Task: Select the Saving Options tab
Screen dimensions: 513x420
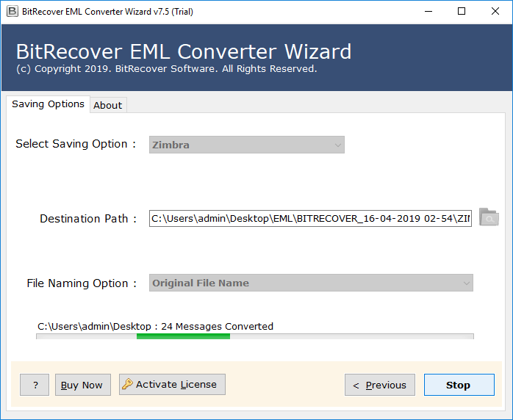Action: coord(48,104)
